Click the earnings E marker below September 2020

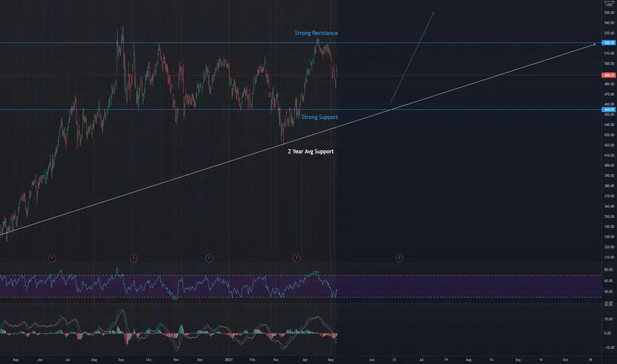(134, 258)
